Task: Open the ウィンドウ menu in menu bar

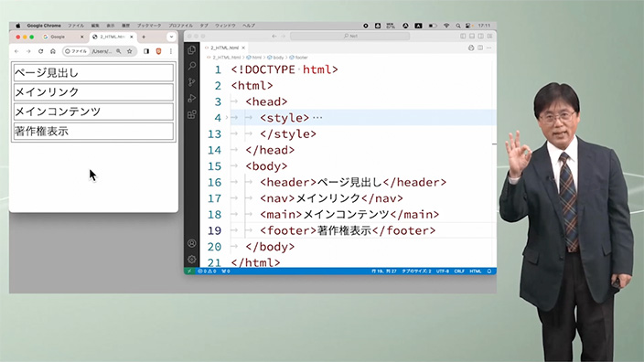Action: click(225, 26)
